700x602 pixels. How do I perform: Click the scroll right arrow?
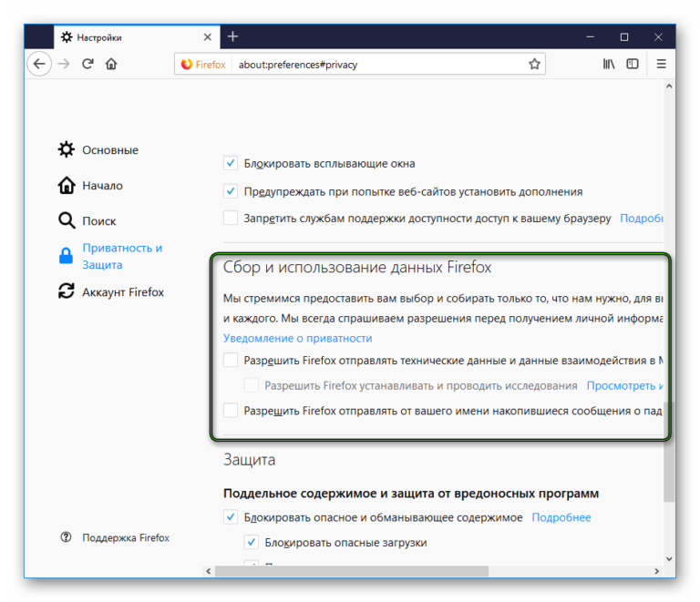click(x=656, y=571)
